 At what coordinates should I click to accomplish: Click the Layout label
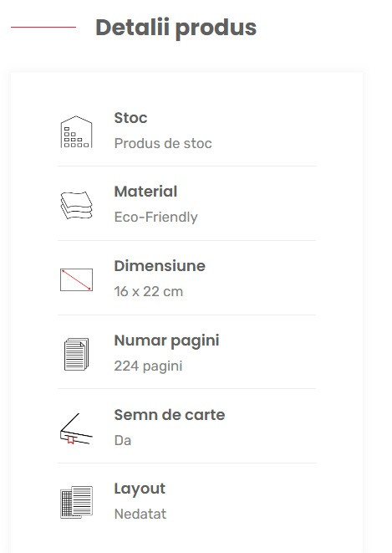[x=140, y=489]
